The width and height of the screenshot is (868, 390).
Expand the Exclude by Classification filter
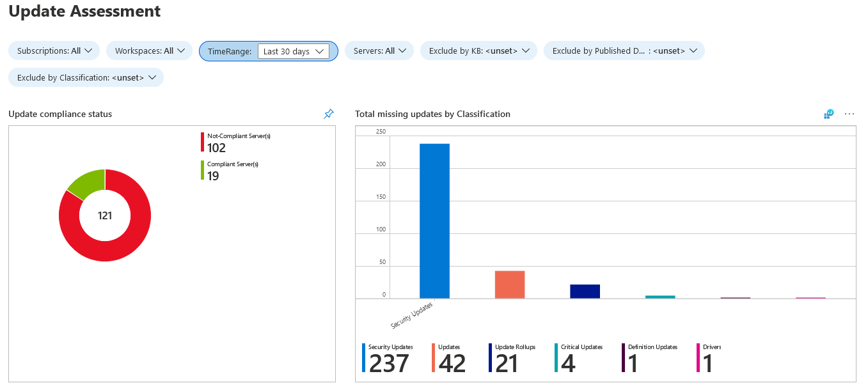click(x=86, y=77)
